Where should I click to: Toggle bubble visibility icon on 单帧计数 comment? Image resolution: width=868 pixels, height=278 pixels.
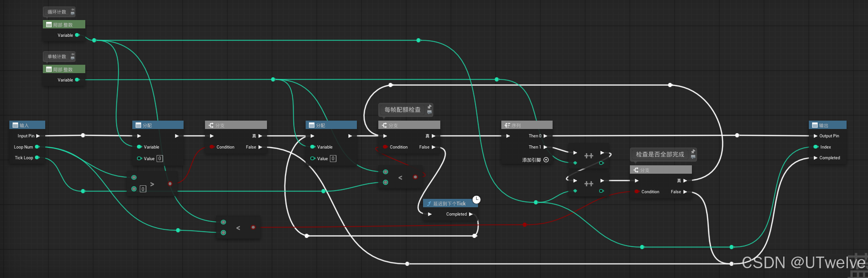click(x=73, y=58)
